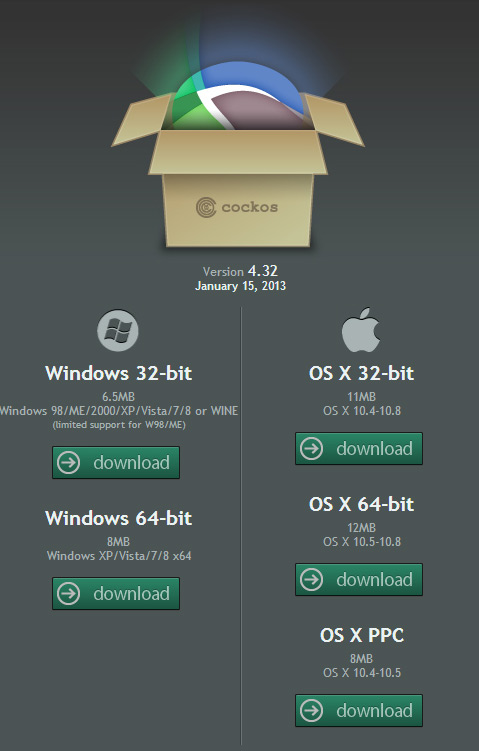Click the arrow icon on the OS X 64-bit download button

click(311, 580)
